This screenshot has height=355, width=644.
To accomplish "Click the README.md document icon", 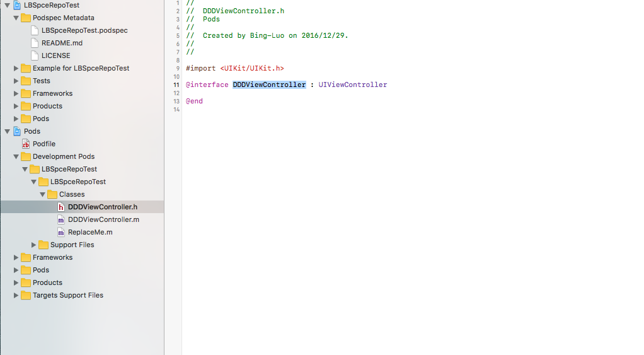I will (x=35, y=43).
